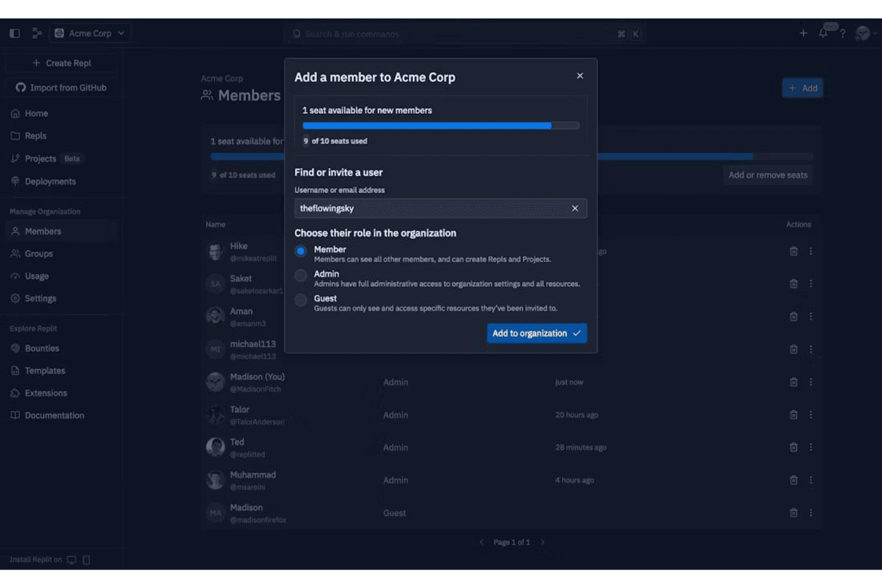The height and width of the screenshot is (588, 882).
Task: Open Templates in sidebar
Action: (62, 371)
